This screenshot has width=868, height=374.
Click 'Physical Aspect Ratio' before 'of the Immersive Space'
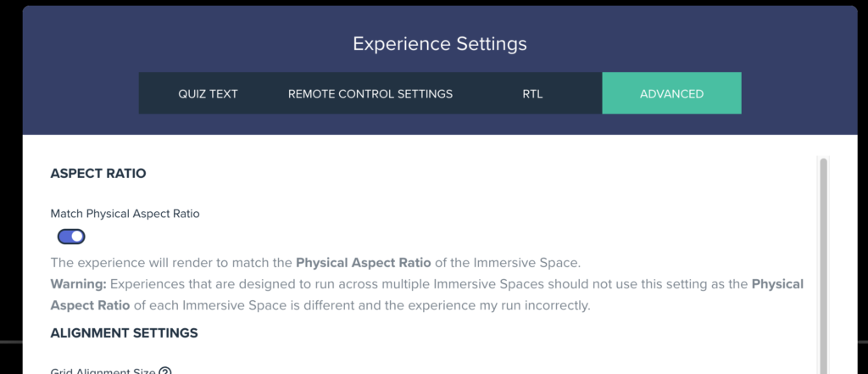364,263
